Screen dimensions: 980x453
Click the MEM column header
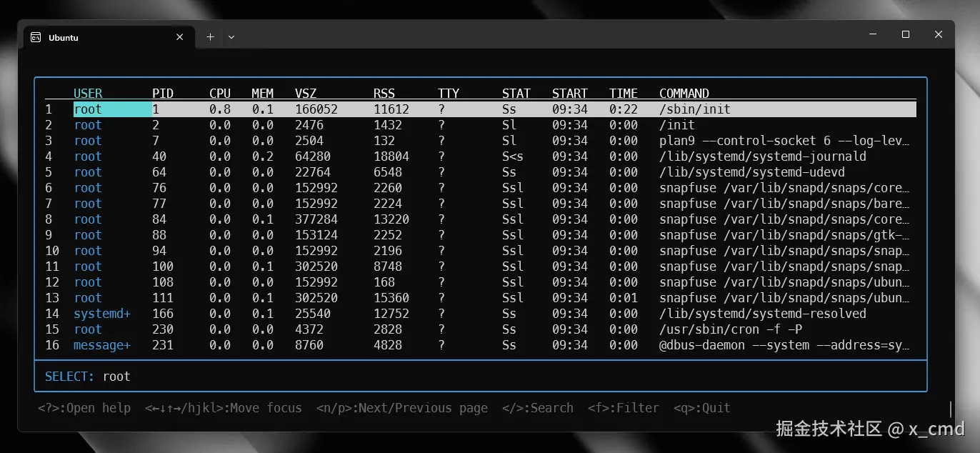click(263, 94)
